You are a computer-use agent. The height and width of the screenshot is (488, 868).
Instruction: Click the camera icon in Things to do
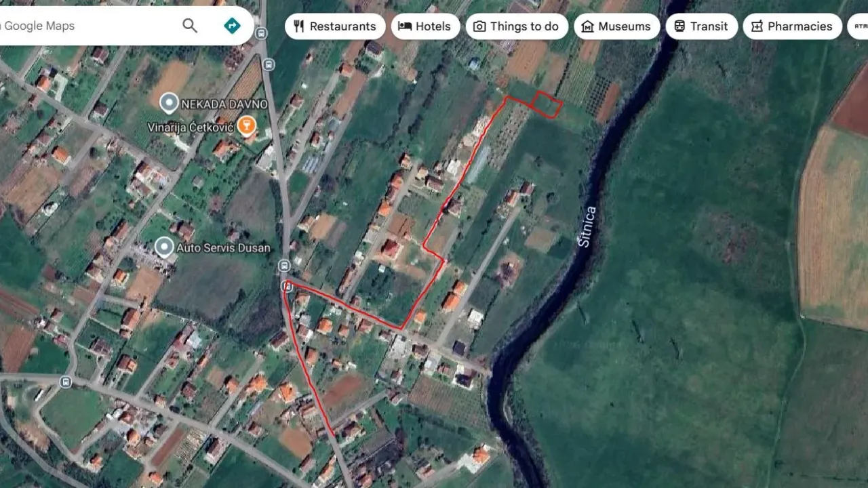pyautogui.click(x=479, y=26)
